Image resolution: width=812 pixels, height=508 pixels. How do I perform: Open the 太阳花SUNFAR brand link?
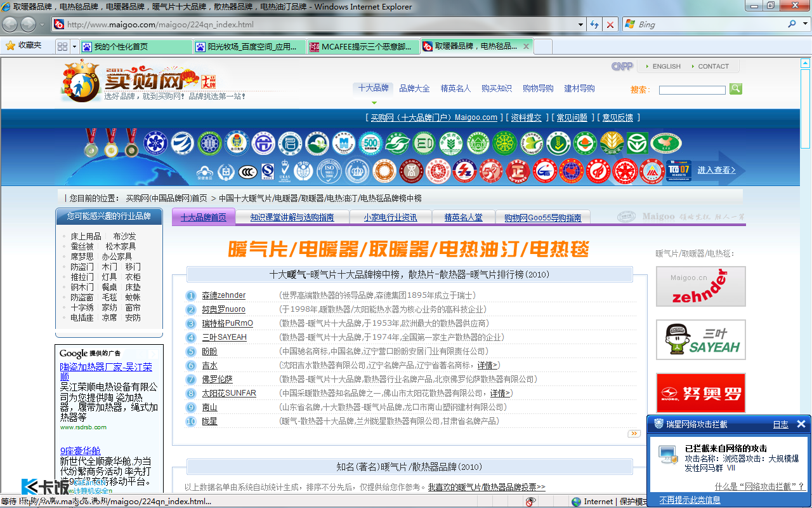tap(229, 393)
